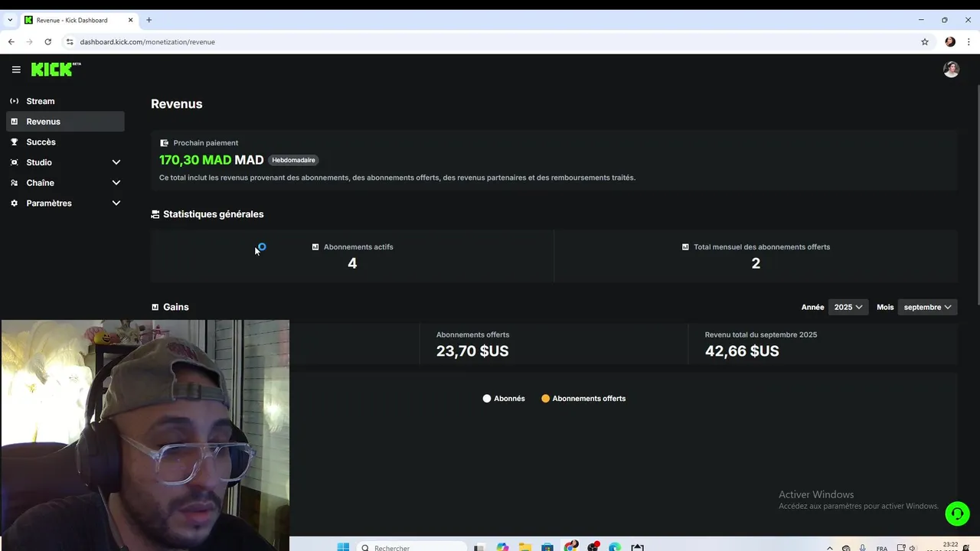Screen dimensions: 980x551
Task: Toggle the Abonnements offerts legend item
Action: (x=583, y=399)
